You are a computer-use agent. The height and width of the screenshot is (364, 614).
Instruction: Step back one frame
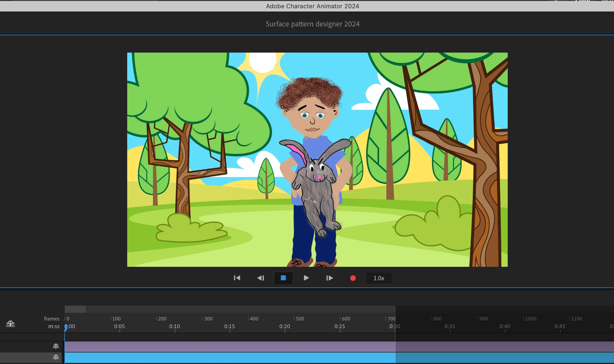pyautogui.click(x=260, y=278)
